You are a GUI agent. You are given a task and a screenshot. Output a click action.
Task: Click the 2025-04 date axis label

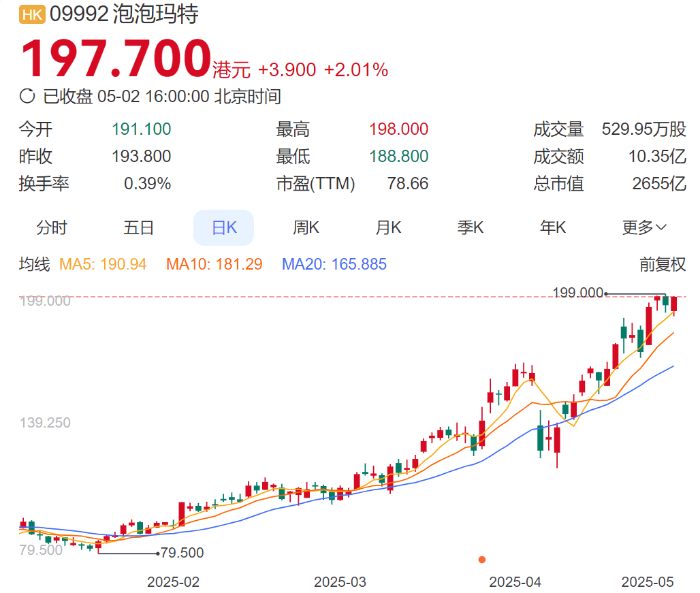515,582
